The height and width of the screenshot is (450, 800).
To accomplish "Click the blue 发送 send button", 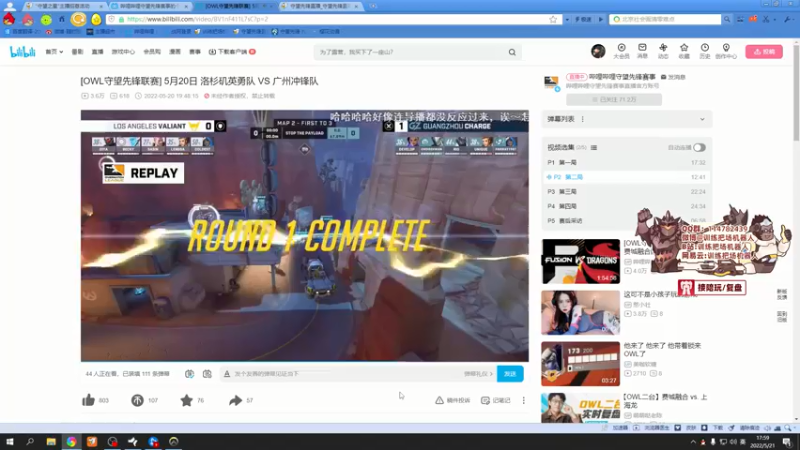I will [x=510, y=373].
